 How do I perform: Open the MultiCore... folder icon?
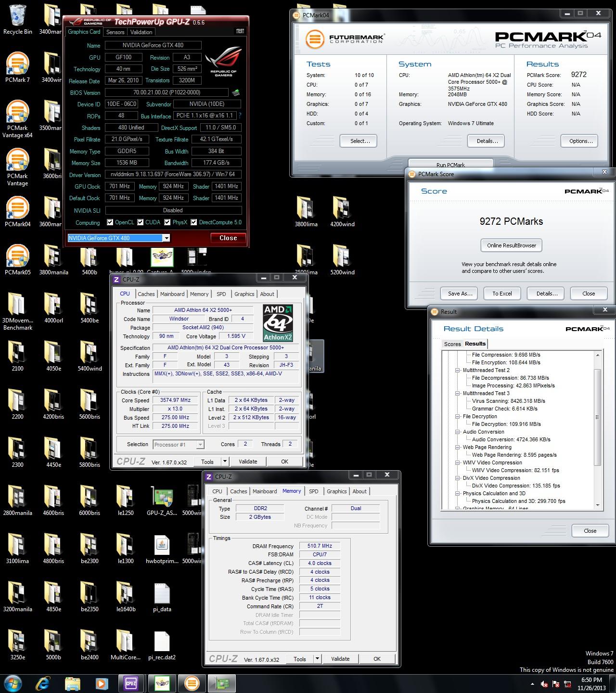pos(126,645)
